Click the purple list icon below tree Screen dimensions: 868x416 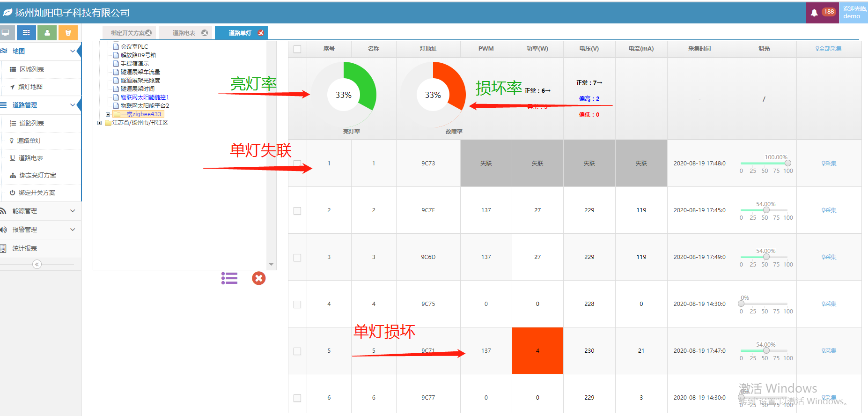[x=229, y=278]
